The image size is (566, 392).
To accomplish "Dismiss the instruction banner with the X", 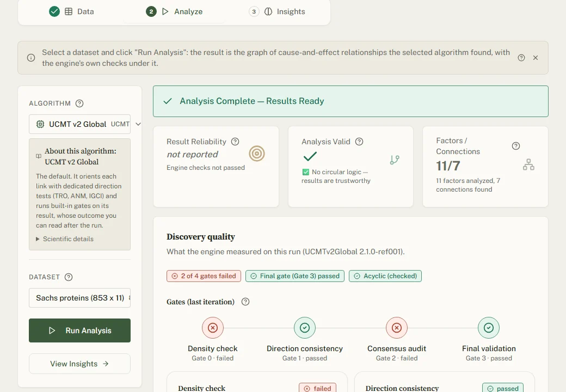I will (x=536, y=58).
